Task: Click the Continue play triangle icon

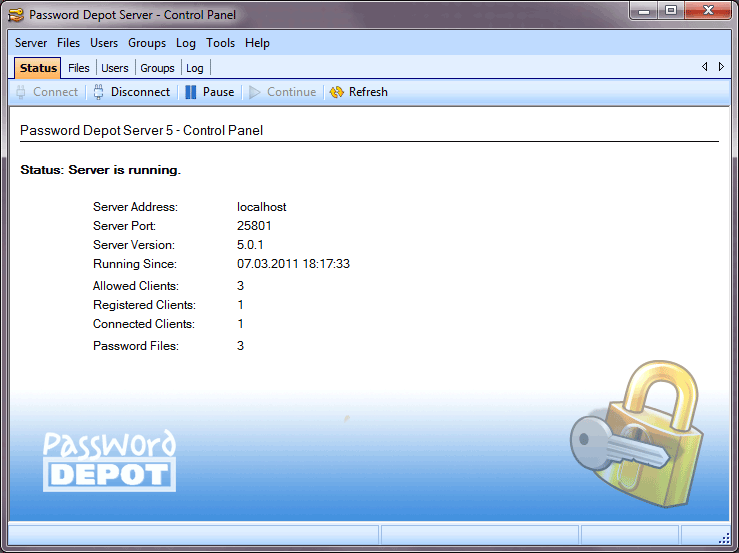Action: [255, 92]
